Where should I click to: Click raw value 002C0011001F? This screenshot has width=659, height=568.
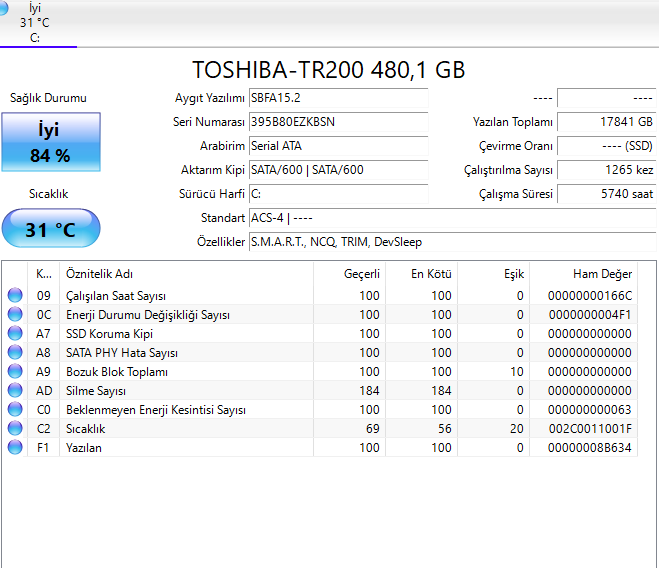click(590, 428)
